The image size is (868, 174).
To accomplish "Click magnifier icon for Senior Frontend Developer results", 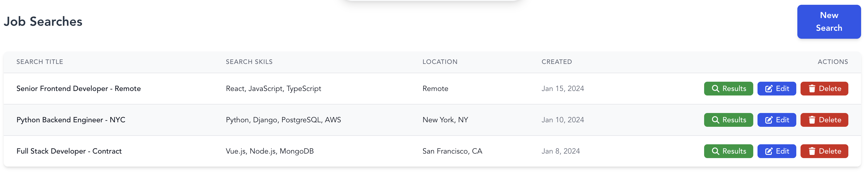I will tap(715, 89).
